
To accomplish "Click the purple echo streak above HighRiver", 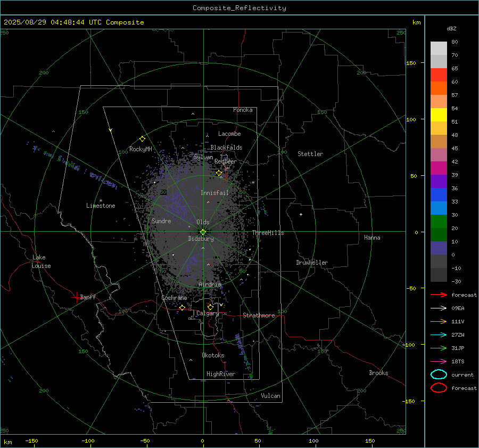I will (x=243, y=355).
